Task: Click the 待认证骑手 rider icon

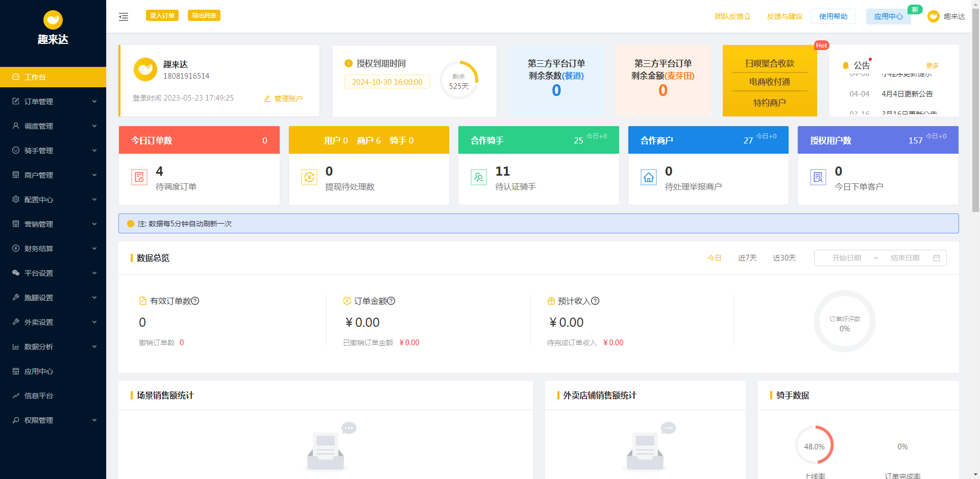Action: pyautogui.click(x=478, y=177)
